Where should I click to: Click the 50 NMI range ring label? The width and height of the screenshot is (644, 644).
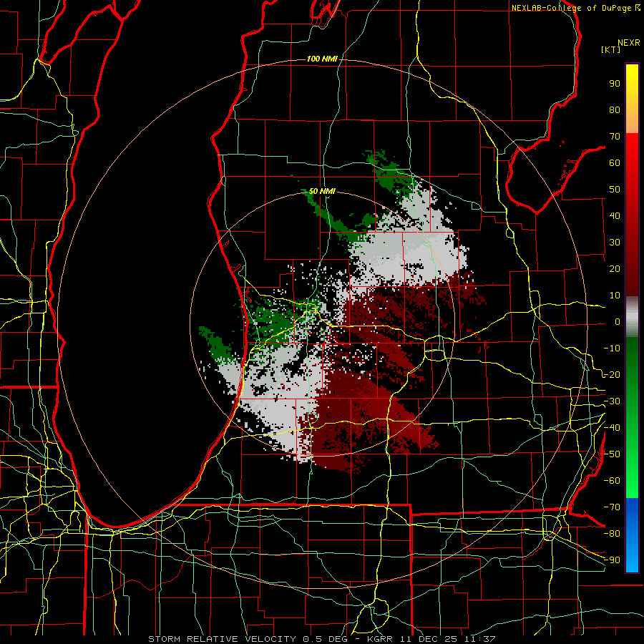[x=322, y=191]
